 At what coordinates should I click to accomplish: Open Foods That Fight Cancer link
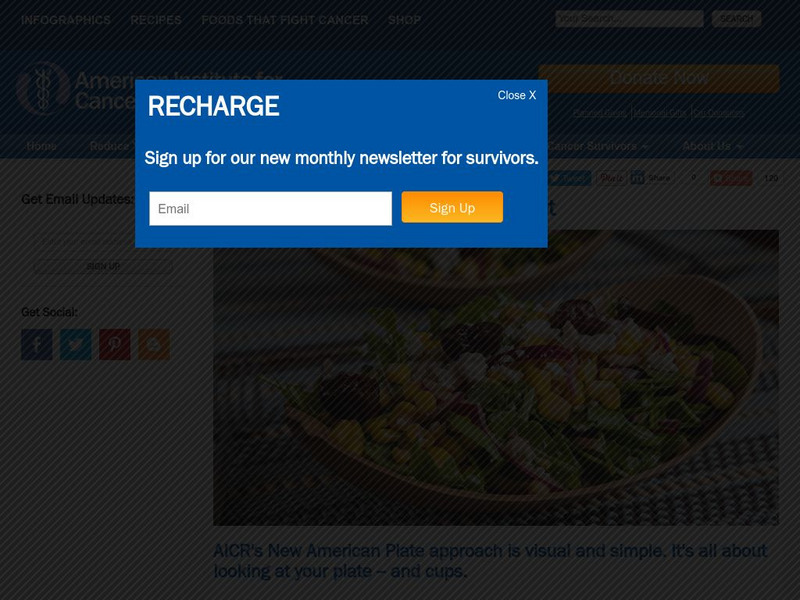point(285,20)
